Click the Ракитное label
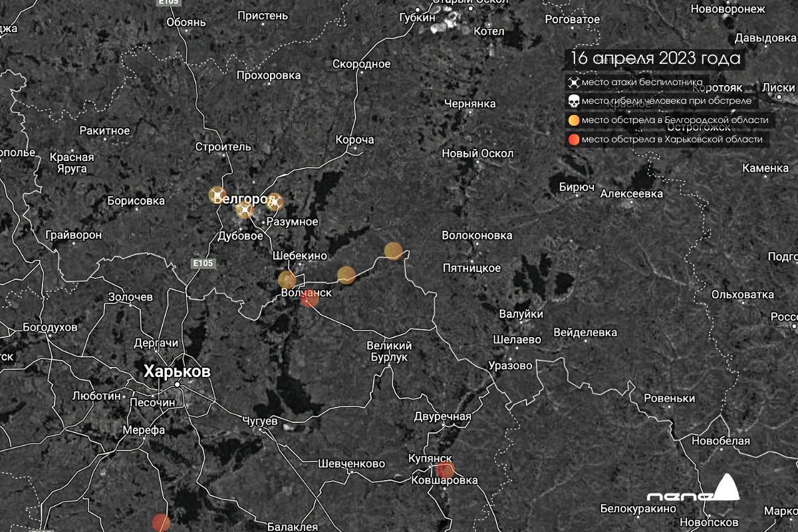The image size is (798, 532). 104,131
